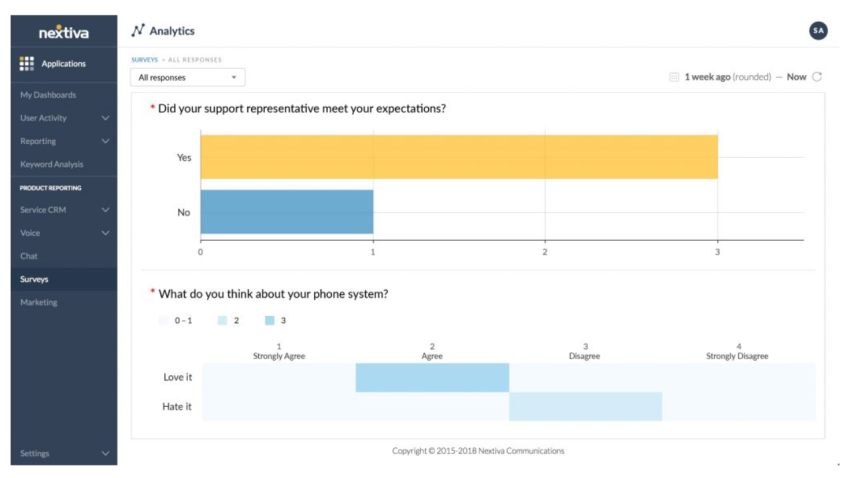Toggle the 2 legend swatch

click(x=223, y=321)
